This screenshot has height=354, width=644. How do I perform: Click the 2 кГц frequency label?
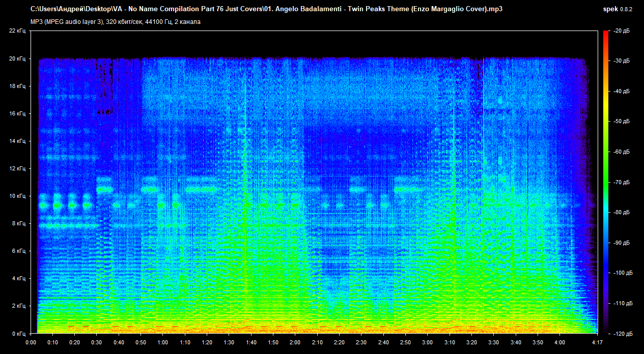coord(19,306)
